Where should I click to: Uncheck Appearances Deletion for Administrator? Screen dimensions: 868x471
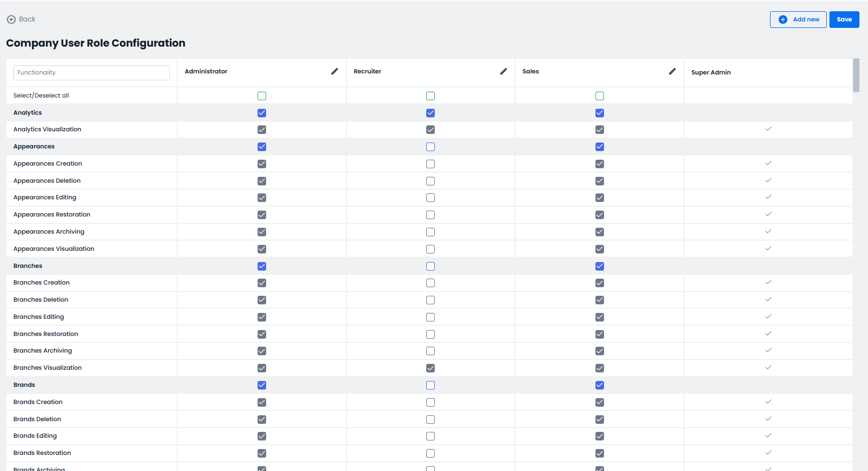[x=262, y=181]
